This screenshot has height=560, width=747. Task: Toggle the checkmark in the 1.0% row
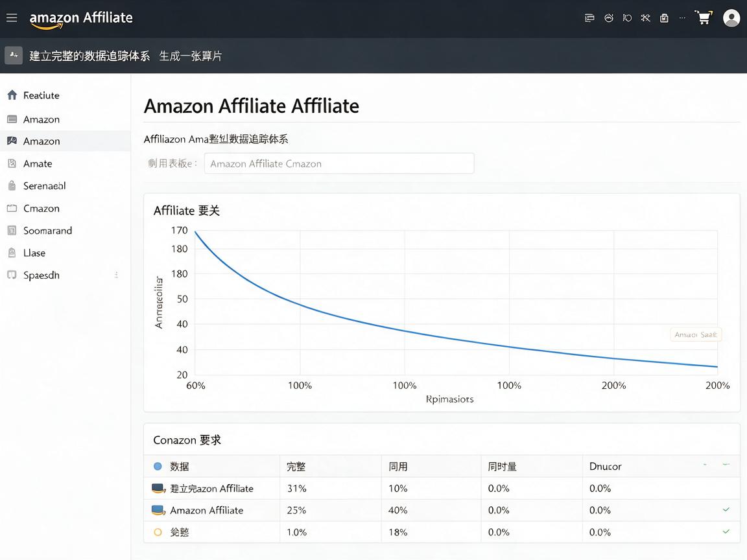click(x=726, y=531)
